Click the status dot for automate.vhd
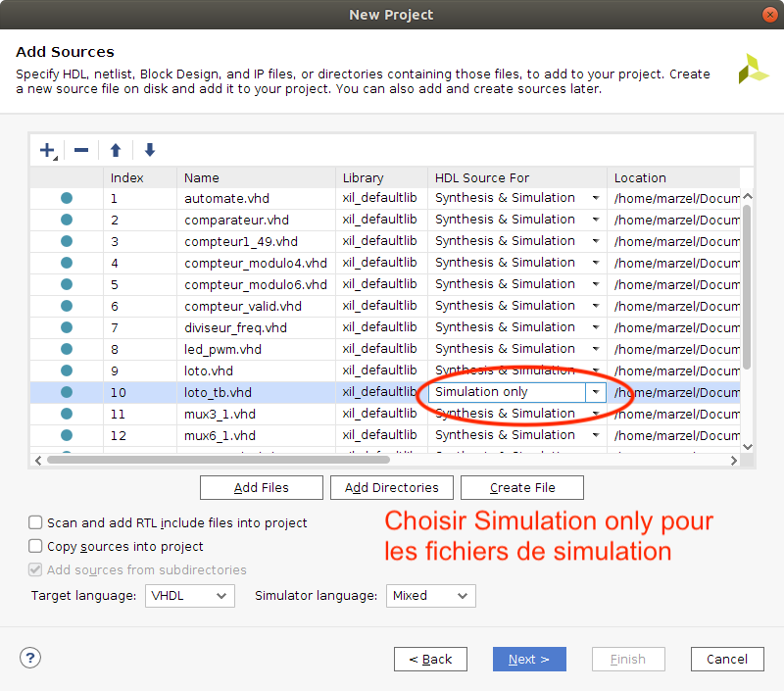This screenshot has height=691, width=784. coord(67,198)
